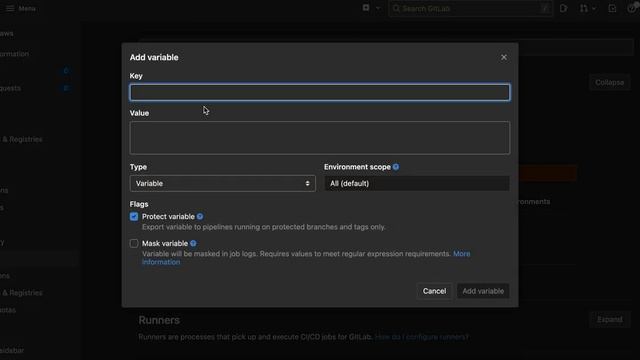Open the to-do list icon in top bar

click(612, 8)
